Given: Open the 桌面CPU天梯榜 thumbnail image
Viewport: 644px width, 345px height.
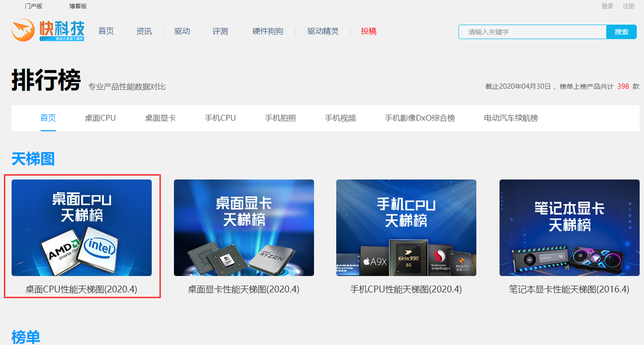Looking at the screenshot, I should (82, 228).
